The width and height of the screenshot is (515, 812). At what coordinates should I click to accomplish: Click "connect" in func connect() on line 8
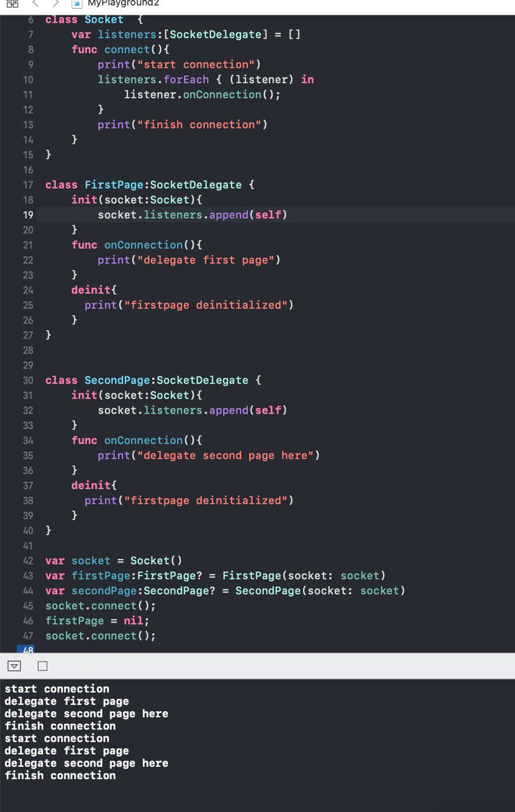127,49
